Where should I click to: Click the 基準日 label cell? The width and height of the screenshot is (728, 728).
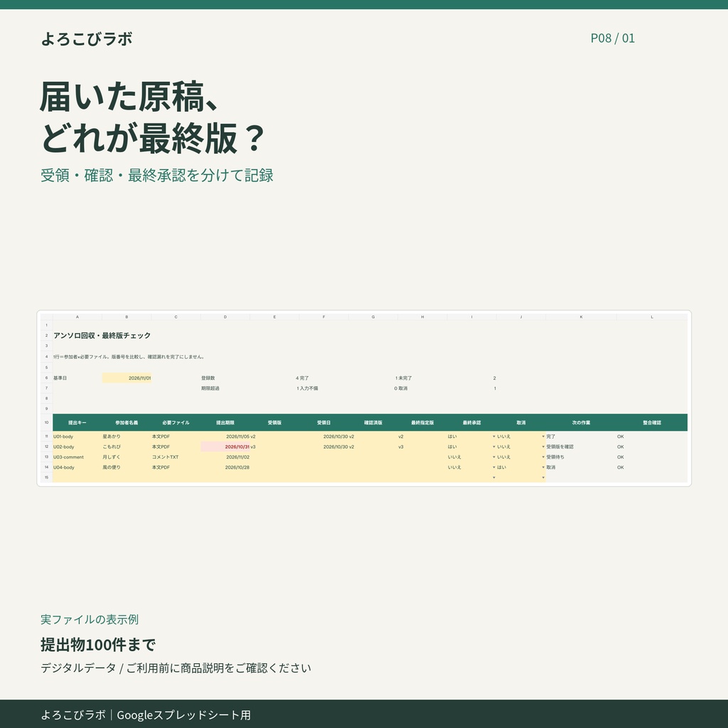(77, 378)
